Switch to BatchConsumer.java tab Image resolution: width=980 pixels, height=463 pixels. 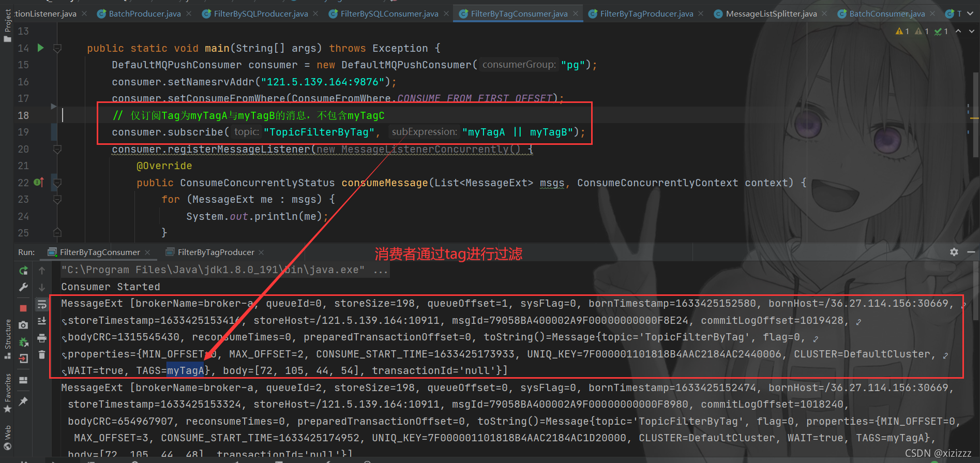887,14
